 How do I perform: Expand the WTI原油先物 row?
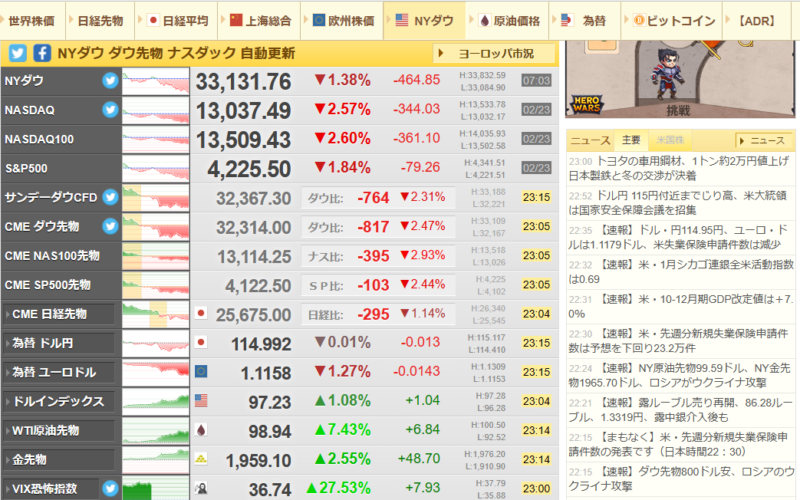[59, 431]
